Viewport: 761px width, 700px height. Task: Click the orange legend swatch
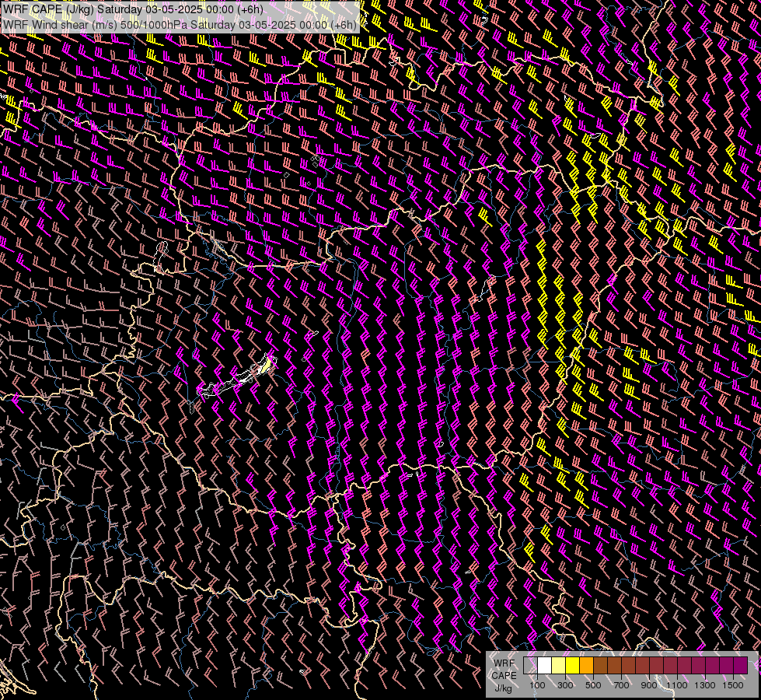click(x=586, y=665)
